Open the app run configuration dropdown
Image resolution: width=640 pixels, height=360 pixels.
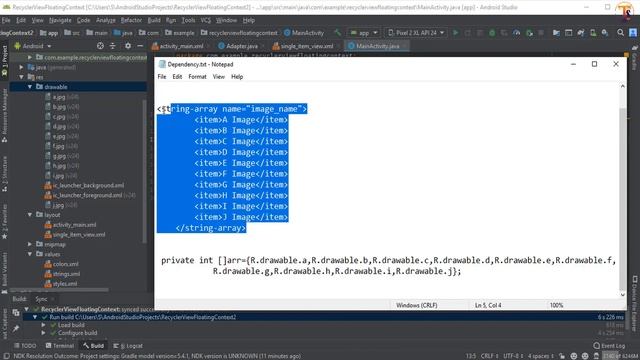pyautogui.click(x=363, y=33)
